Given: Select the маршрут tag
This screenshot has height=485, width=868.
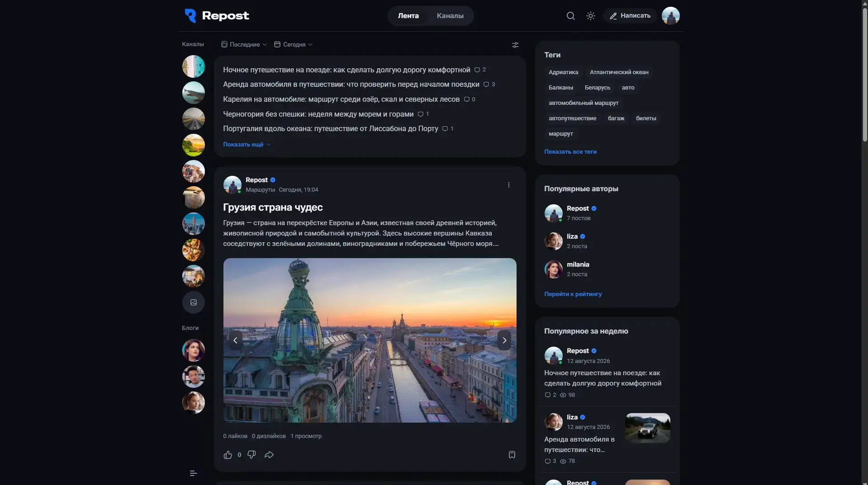Looking at the screenshot, I should [560, 134].
